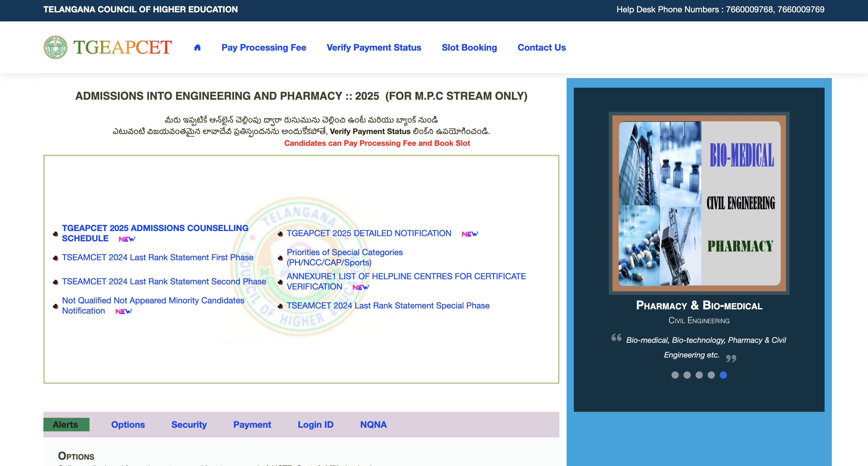Click 'Telangana Council of Higher Education' header text
Viewport: 868px width, 466px height.
pos(140,9)
